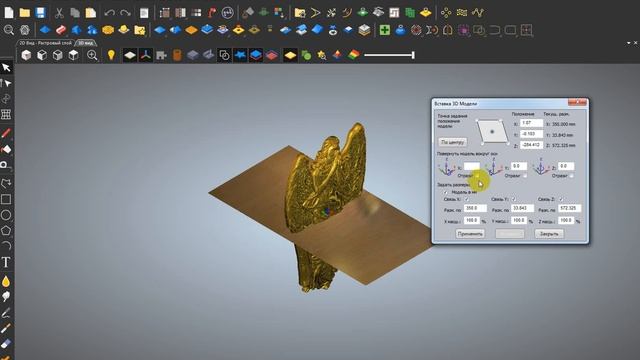Close the Вставка 3D Модели dialog
Image resolution: width=640 pixels, height=360 pixels.
(577, 102)
